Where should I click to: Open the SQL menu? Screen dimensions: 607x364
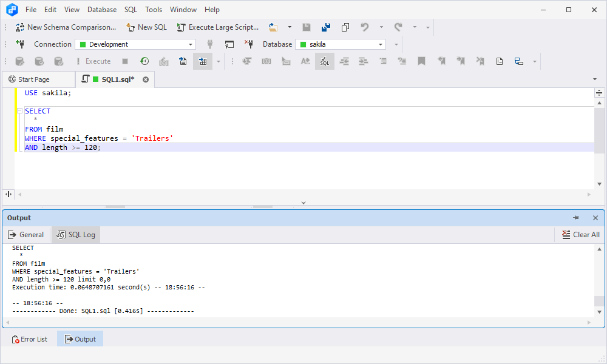click(131, 10)
